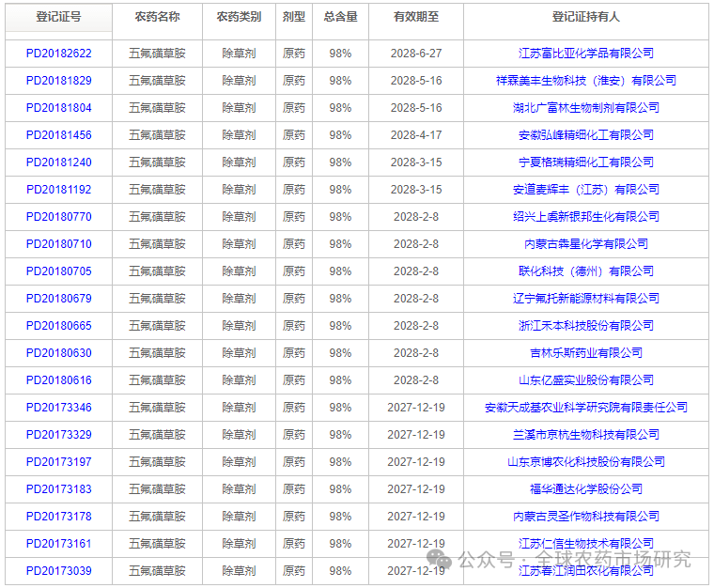Click the 总含量 column header
This screenshot has height=588, width=714.
341,17
